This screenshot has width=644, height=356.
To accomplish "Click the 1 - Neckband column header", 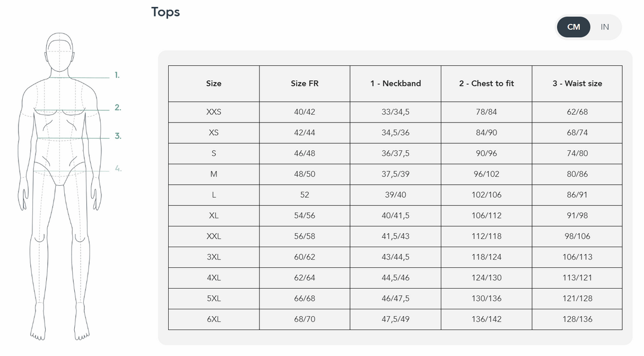I will tap(396, 83).
